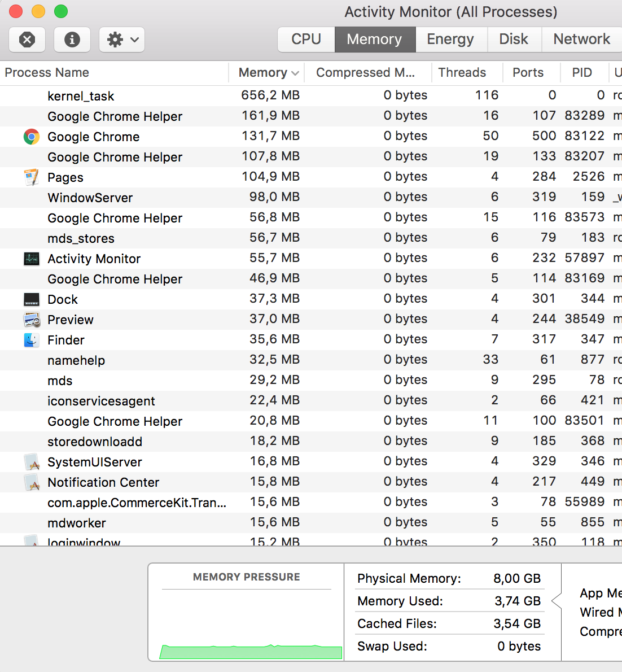Click PID 83122 in the Chrome row
The image size is (622, 672).
coord(584,136)
